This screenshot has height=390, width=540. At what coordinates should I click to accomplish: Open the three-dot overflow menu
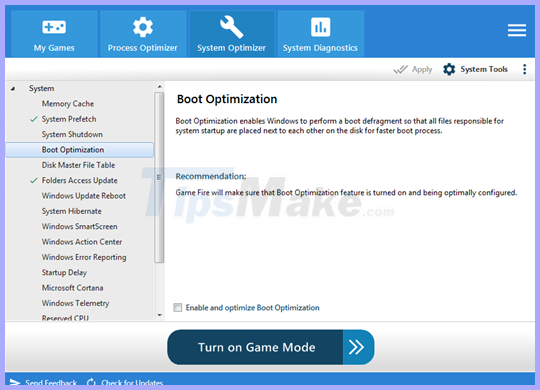point(524,69)
